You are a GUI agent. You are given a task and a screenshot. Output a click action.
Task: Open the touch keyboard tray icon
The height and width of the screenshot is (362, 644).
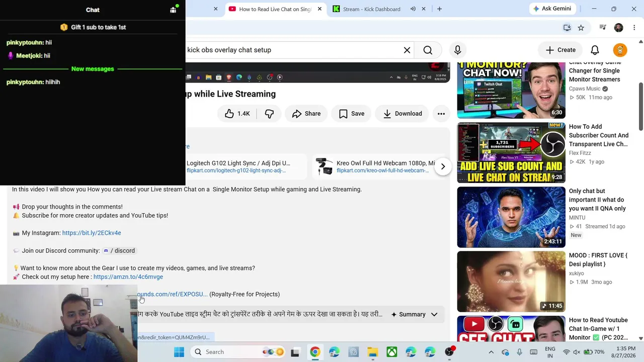[x=534, y=352]
